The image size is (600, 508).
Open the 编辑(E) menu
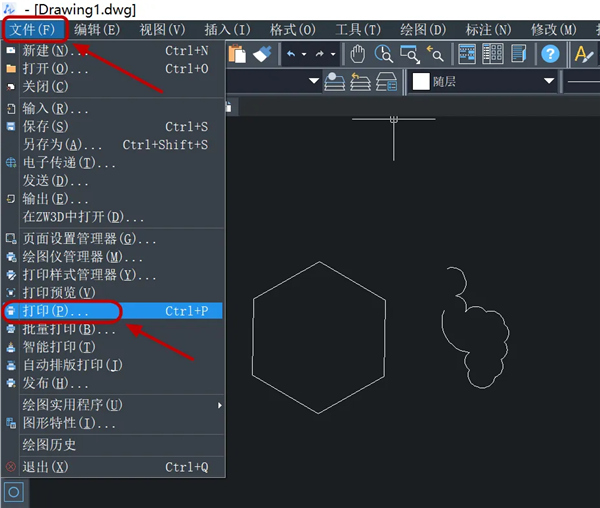click(97, 29)
